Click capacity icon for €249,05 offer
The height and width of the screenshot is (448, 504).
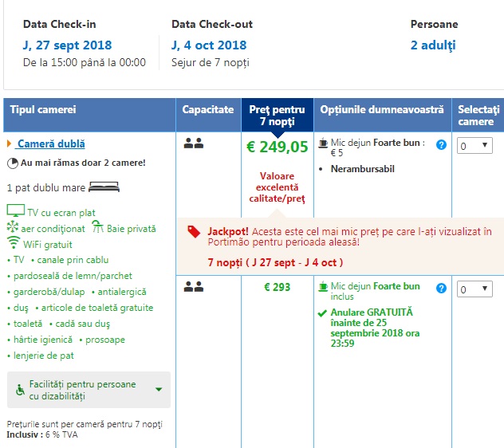[192, 144]
